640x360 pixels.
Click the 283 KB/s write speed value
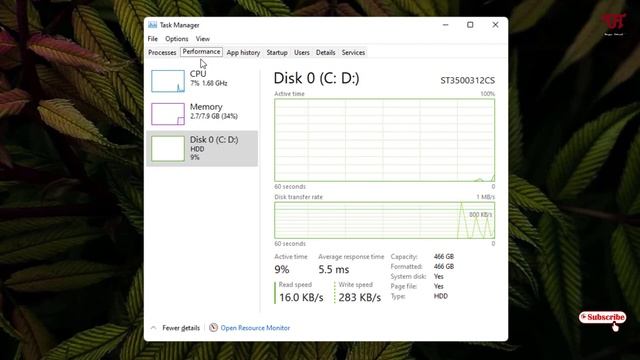360,298
